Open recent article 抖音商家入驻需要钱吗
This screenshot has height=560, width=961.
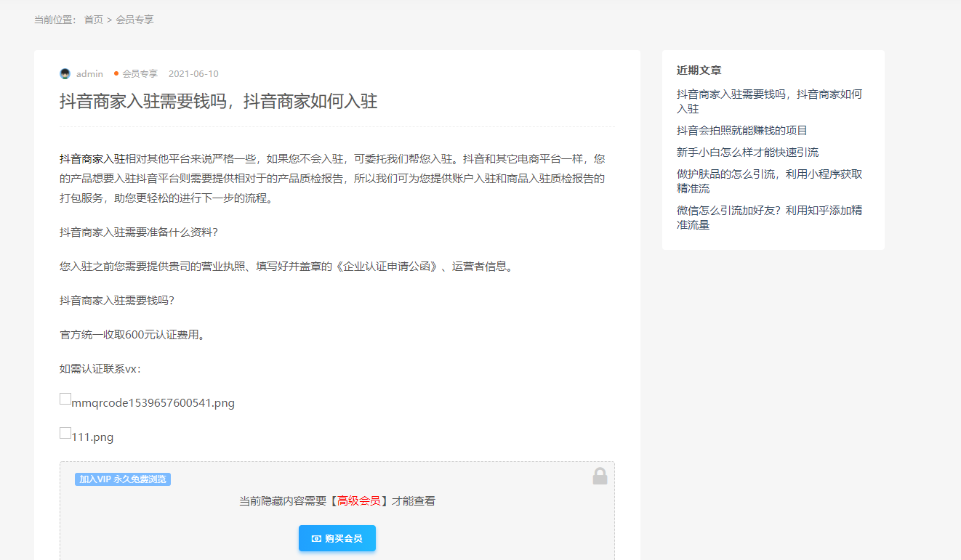click(x=769, y=101)
